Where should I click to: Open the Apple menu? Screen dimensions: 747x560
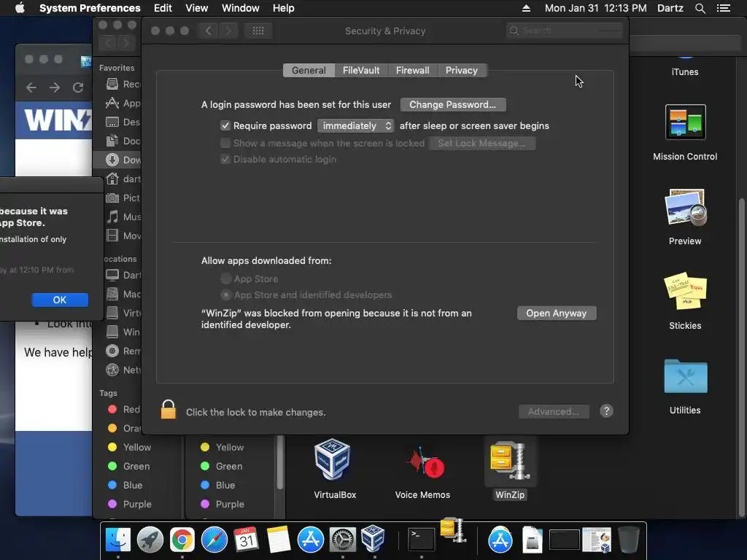pos(20,7)
